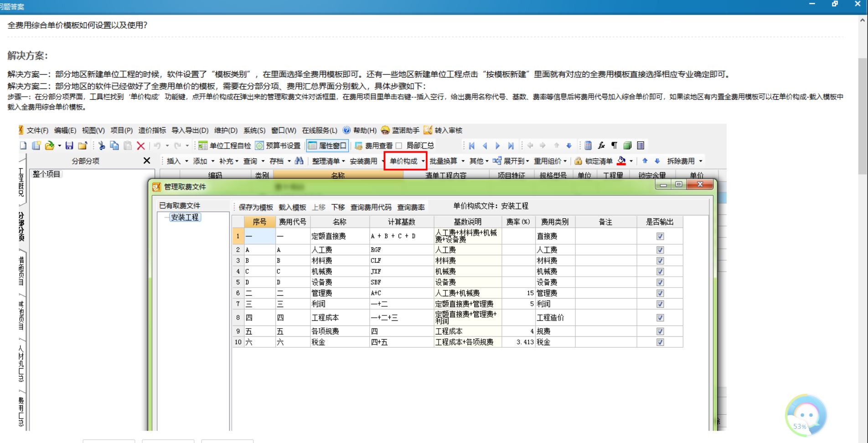This screenshot has width=868, height=443.
Task: Open the 视图(V) menu
Action: tap(93, 130)
